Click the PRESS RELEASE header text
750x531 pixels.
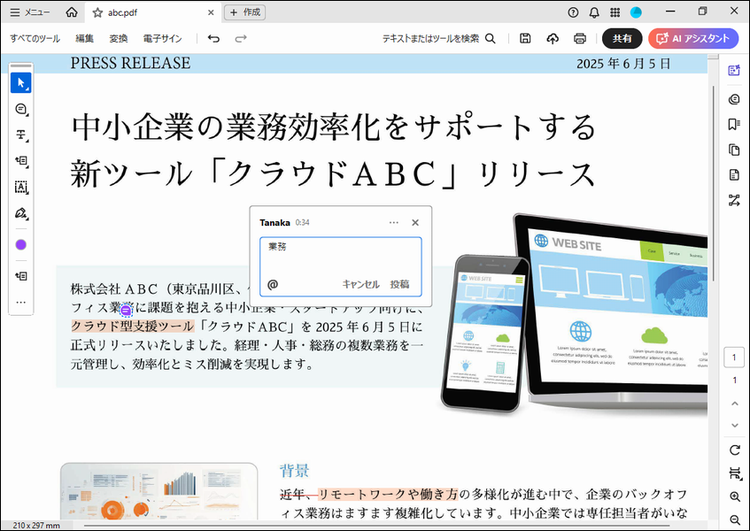[x=130, y=63]
